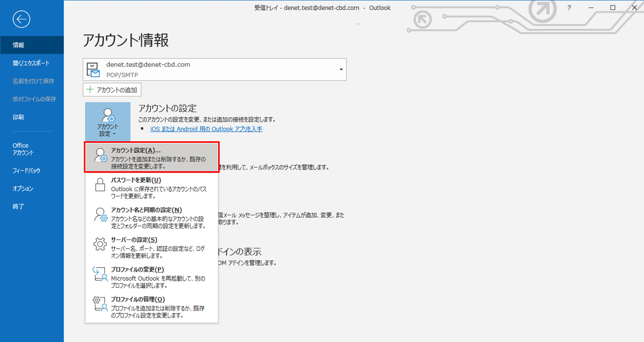Select アカウント設定(A)... menu entry

click(x=152, y=158)
